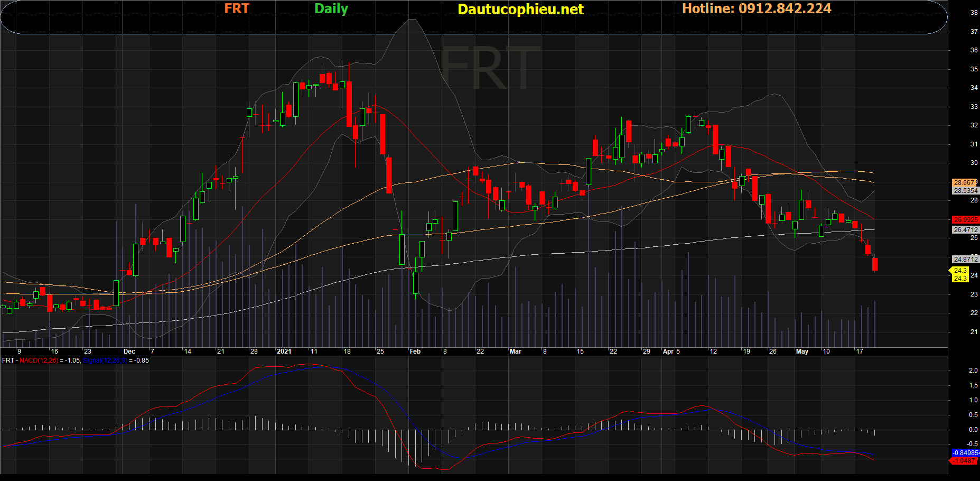The height and width of the screenshot is (481, 980).
Task: Click the Feb label on time axis
Action: (x=415, y=351)
